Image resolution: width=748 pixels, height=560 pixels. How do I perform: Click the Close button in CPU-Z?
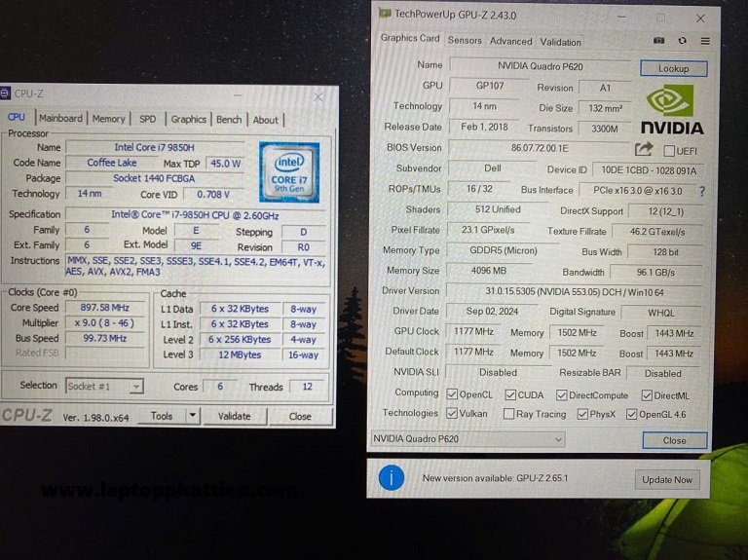pos(300,417)
